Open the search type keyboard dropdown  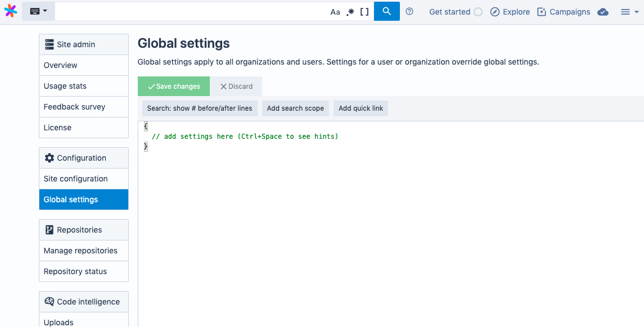click(38, 11)
